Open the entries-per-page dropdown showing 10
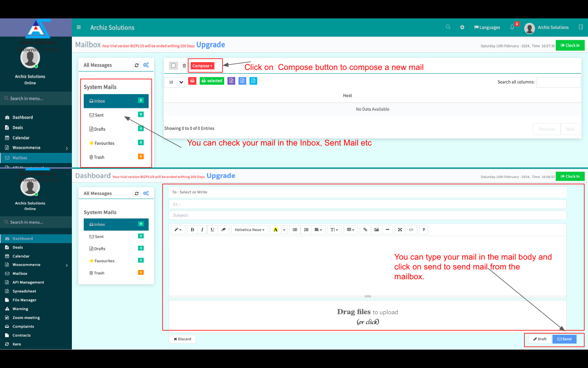Screen dimensions: 588x368 175,82
